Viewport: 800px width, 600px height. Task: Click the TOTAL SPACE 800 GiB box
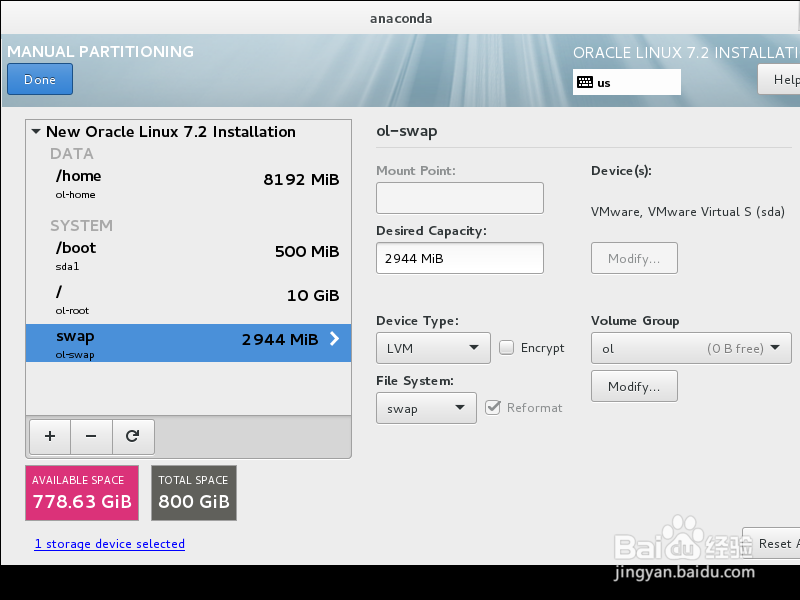pyautogui.click(x=194, y=493)
